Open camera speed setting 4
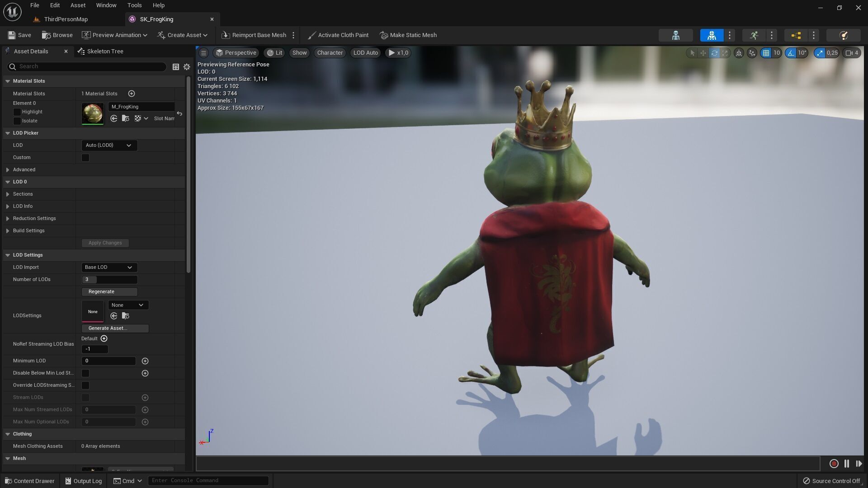 852,53
